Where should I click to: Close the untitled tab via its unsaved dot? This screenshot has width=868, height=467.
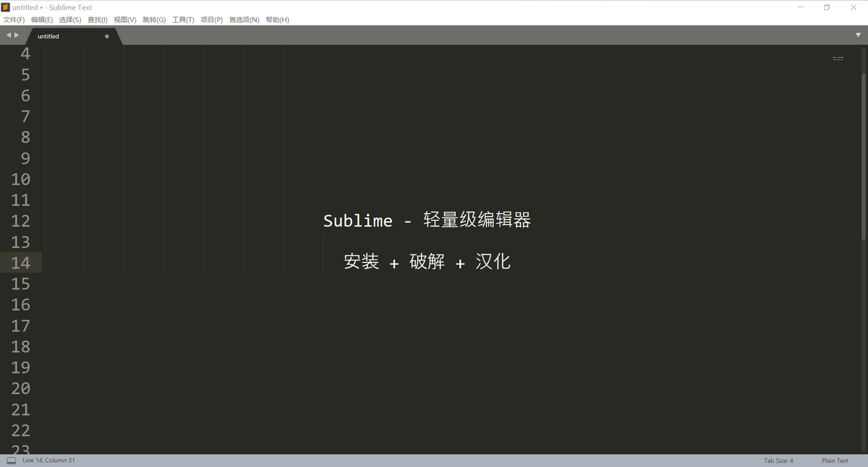107,36
